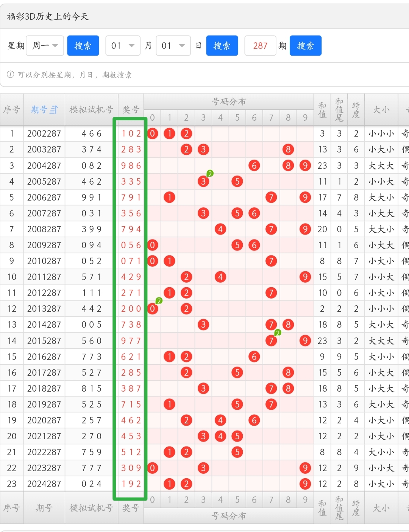
Task: Sort by the 期号 column header
Action: pyautogui.click(x=40, y=110)
